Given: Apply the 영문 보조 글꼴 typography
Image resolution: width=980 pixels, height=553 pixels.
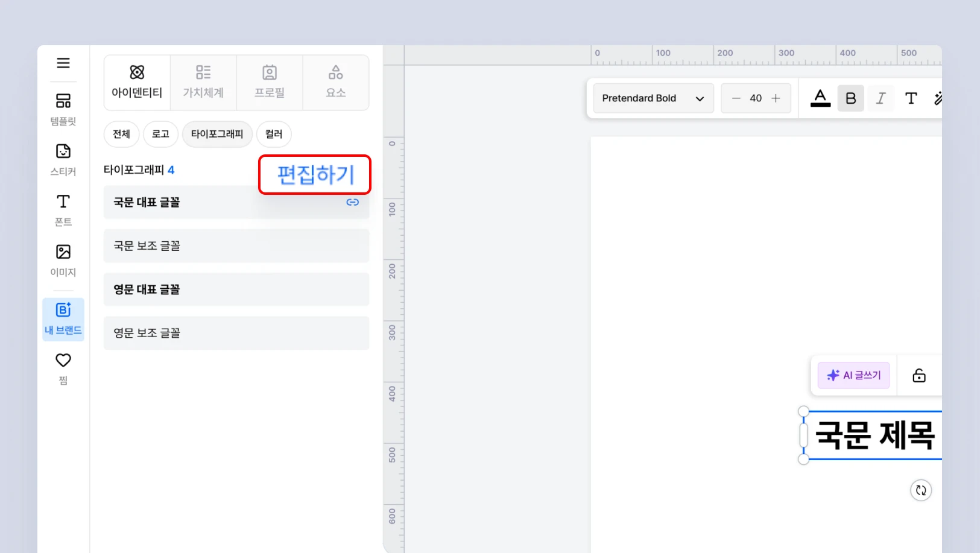Looking at the screenshot, I should pyautogui.click(x=236, y=333).
